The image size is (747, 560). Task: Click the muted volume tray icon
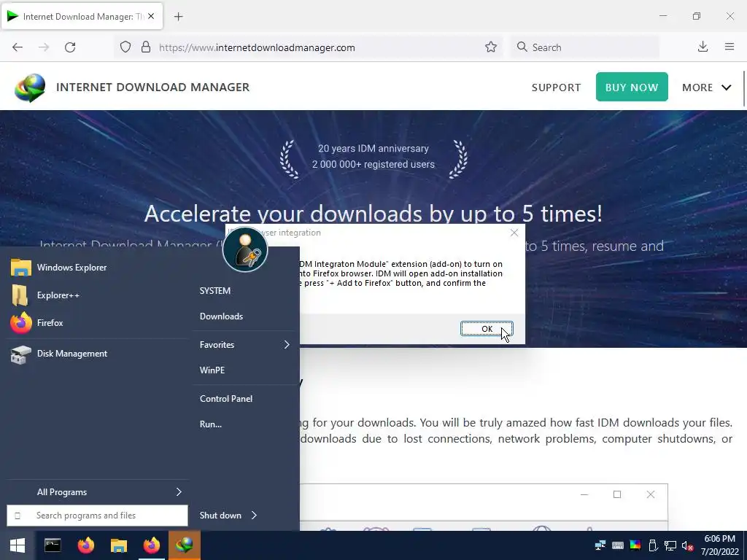click(x=687, y=545)
